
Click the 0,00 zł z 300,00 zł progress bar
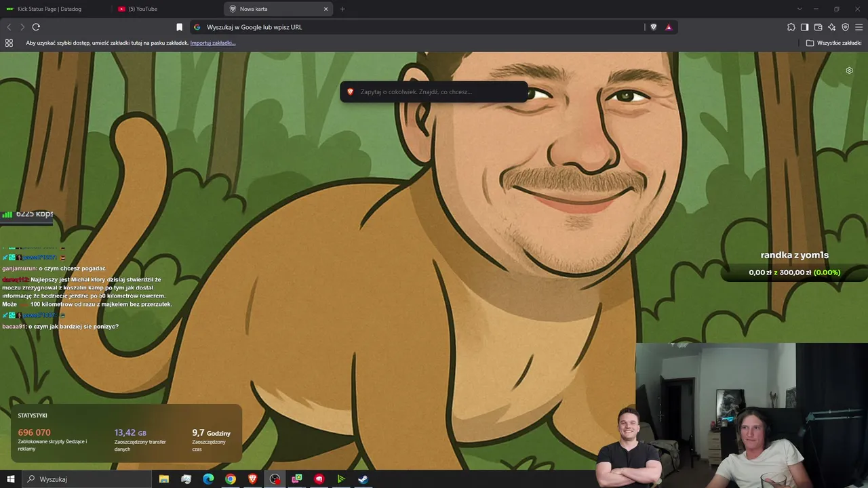794,272
